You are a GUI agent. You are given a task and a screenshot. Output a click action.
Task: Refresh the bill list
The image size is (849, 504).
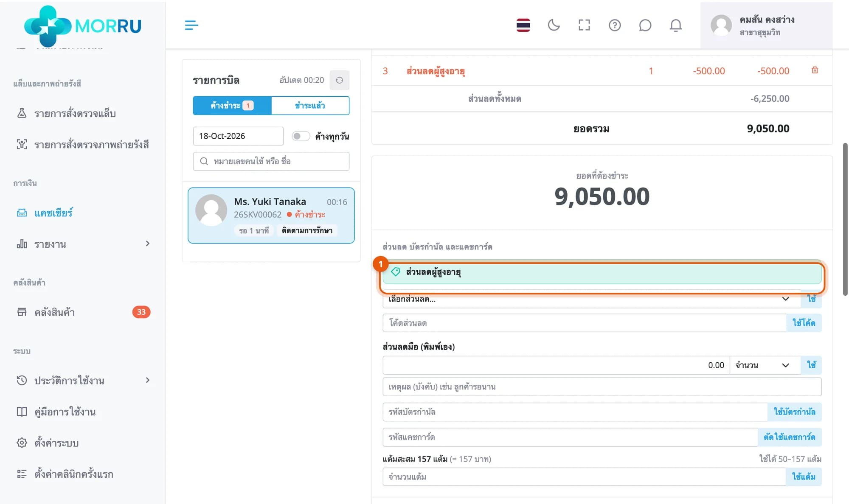pyautogui.click(x=339, y=80)
